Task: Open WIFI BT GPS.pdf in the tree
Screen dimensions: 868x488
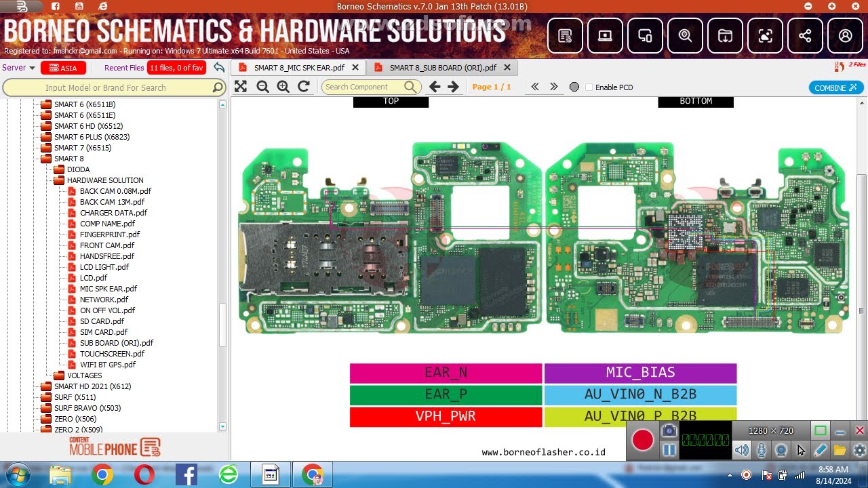Action: click(108, 365)
